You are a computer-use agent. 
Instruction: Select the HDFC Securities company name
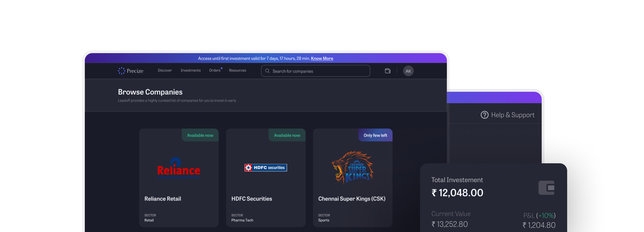tap(252, 199)
